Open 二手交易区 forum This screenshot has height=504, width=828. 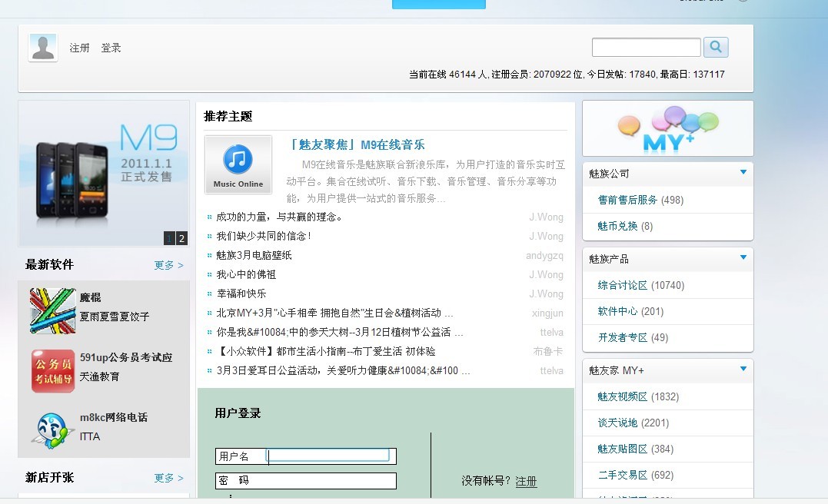[x=623, y=475]
